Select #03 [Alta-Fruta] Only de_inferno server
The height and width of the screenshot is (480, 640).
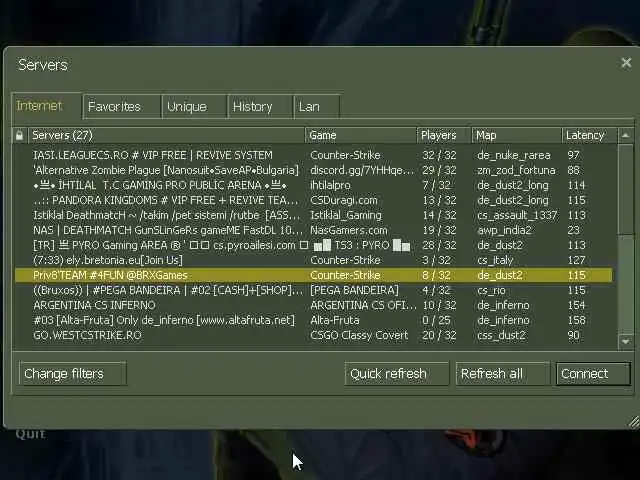point(313,320)
